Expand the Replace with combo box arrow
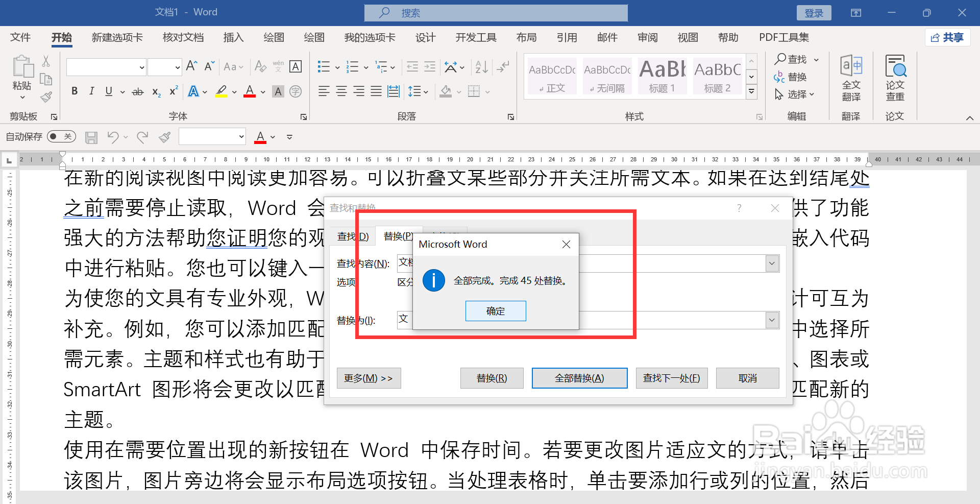The image size is (980, 504). coord(772,320)
